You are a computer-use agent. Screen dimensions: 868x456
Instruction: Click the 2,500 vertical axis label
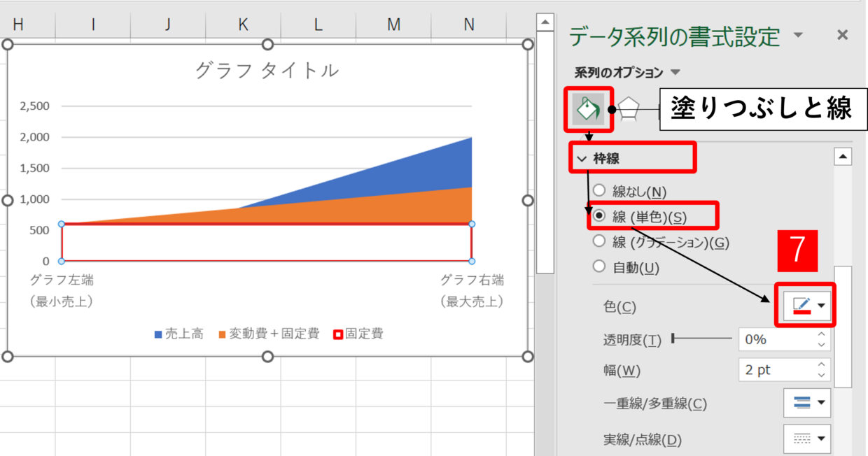point(34,106)
